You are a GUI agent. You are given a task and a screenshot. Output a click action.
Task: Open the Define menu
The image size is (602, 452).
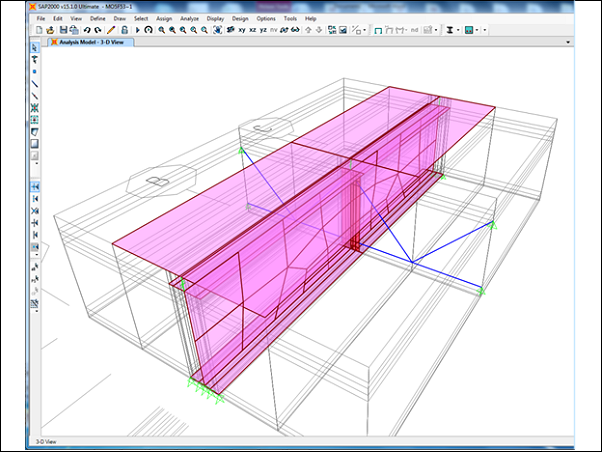pyautogui.click(x=96, y=18)
